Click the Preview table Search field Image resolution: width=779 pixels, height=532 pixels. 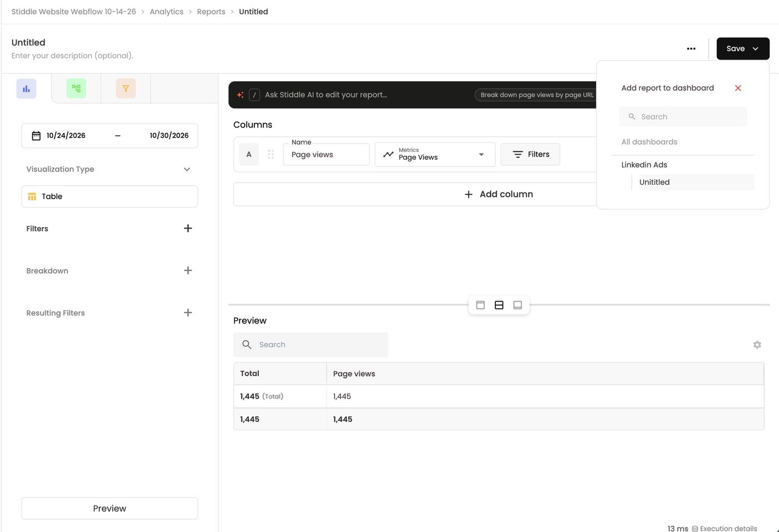coord(310,344)
